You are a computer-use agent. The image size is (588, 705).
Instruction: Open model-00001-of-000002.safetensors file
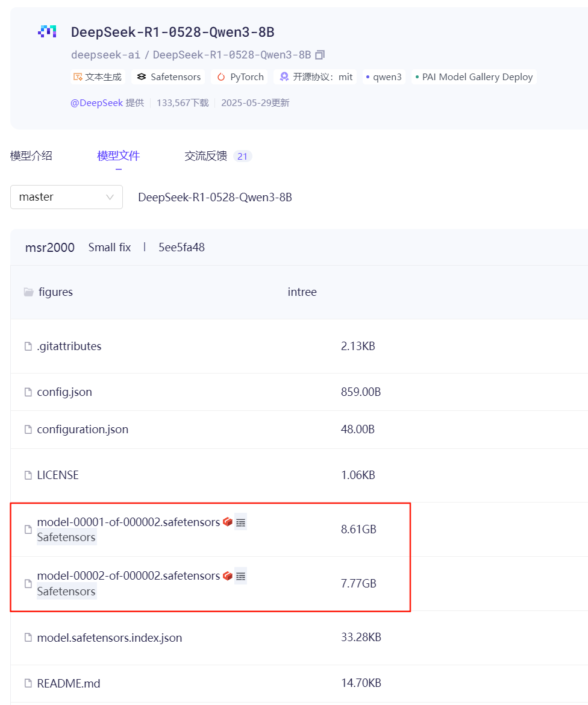pyautogui.click(x=128, y=522)
